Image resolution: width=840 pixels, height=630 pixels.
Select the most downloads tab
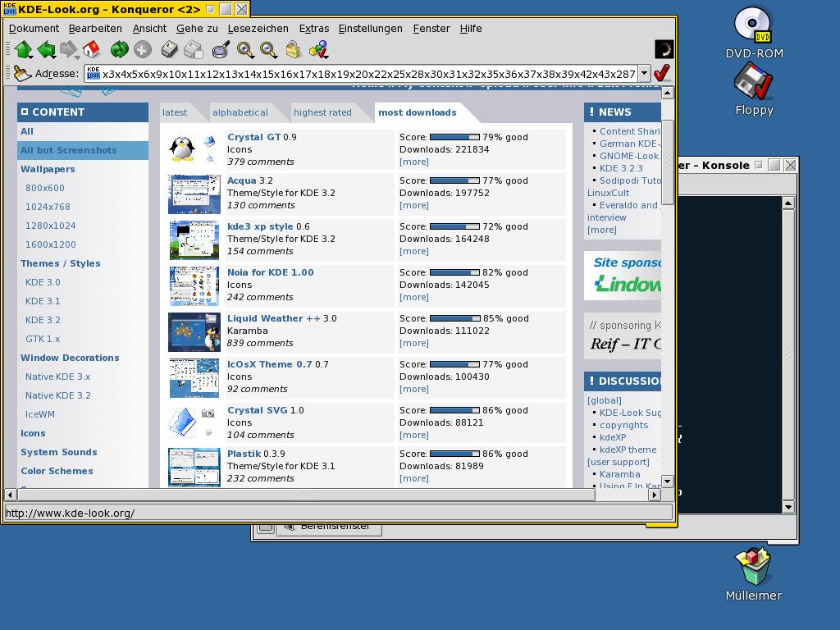[x=418, y=112]
